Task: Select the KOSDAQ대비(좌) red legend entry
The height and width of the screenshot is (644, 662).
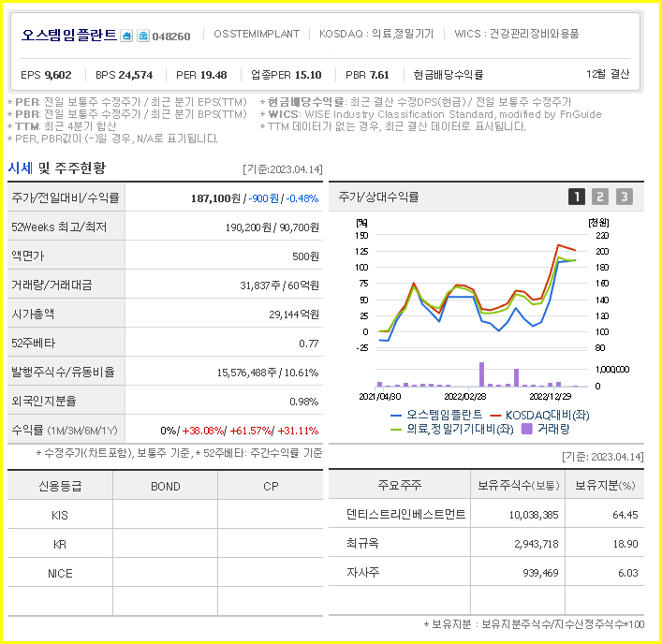Action: pyautogui.click(x=539, y=415)
